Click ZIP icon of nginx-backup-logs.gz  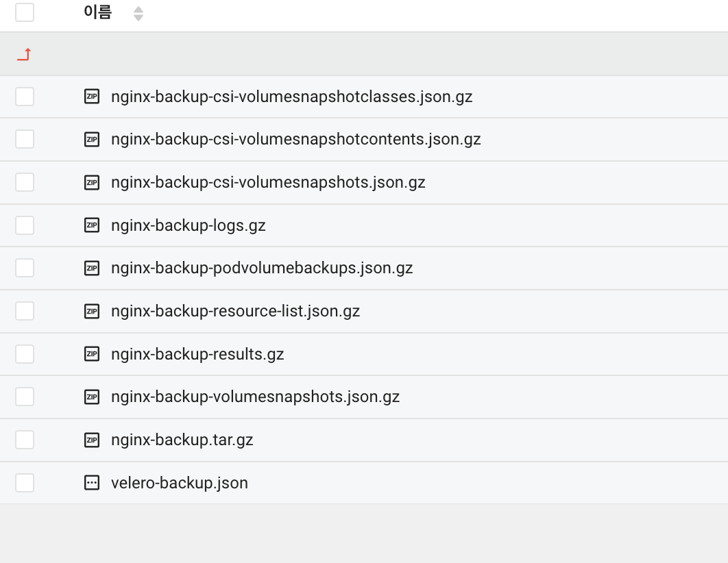coord(92,225)
